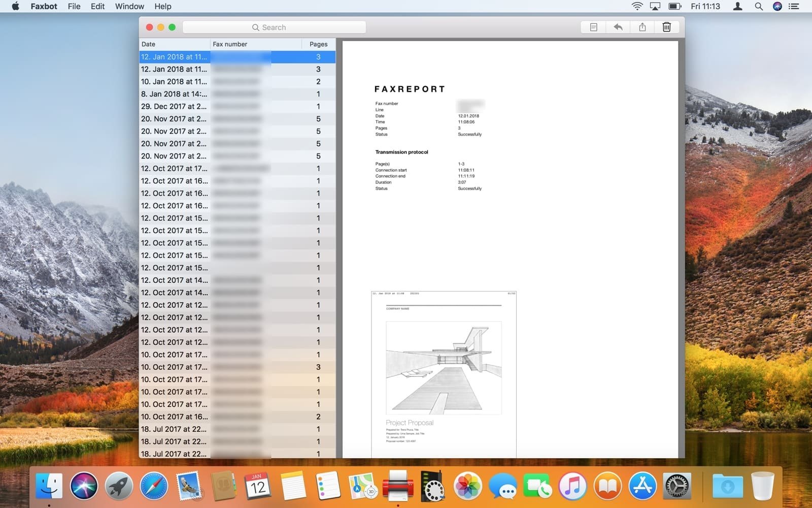812x508 pixels.
Task: Sort list by Pages column header
Action: point(318,44)
